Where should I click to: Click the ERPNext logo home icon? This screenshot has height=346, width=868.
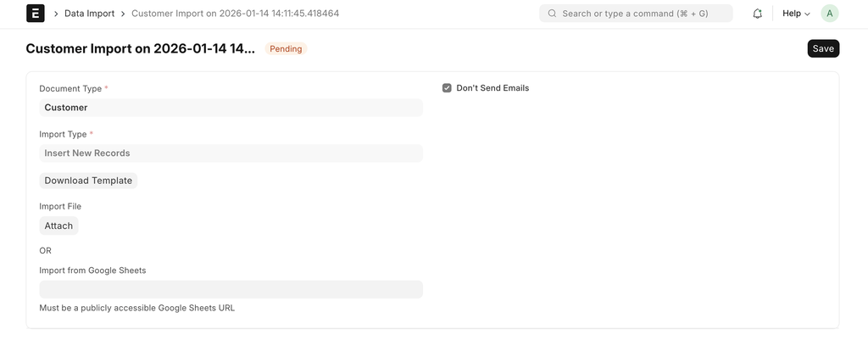pos(36,14)
